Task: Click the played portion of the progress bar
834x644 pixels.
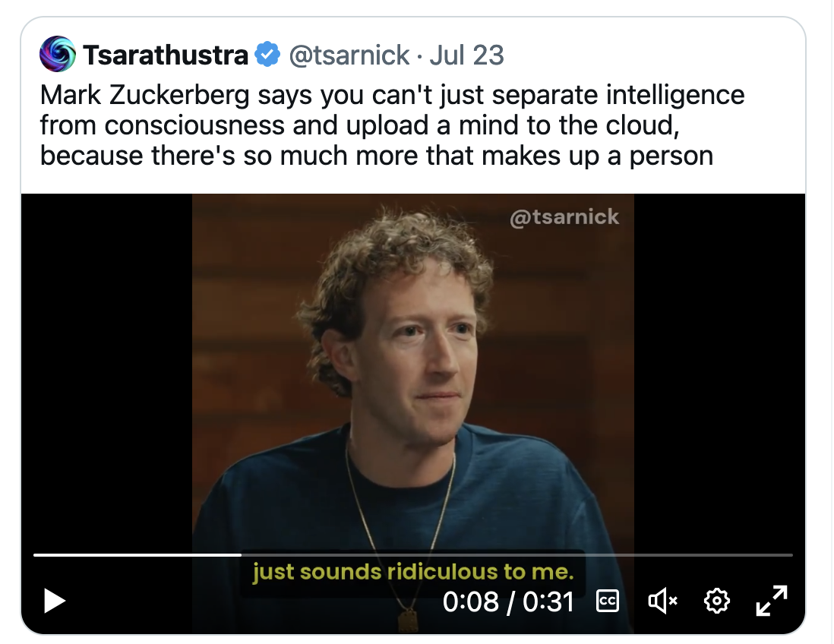Action: [x=137, y=555]
